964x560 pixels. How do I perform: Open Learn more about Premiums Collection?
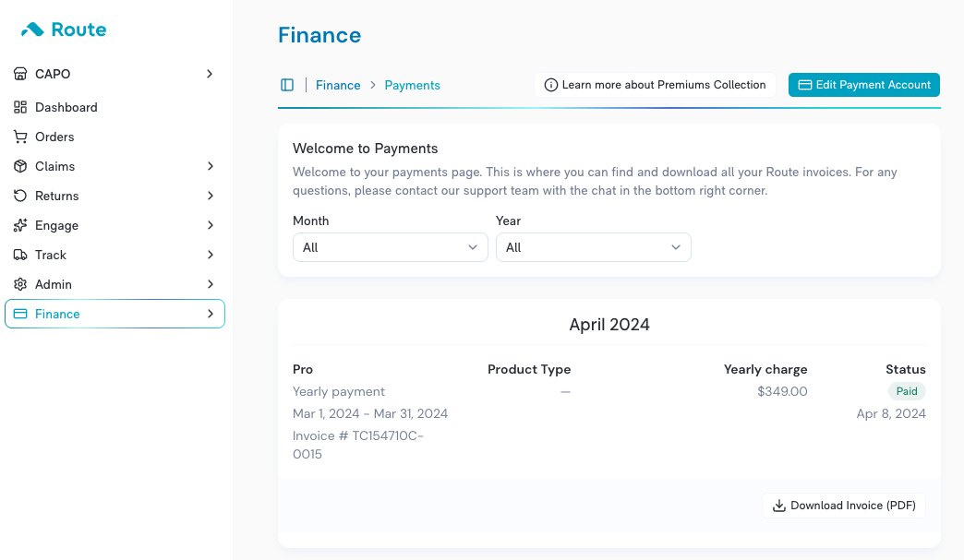tap(655, 85)
